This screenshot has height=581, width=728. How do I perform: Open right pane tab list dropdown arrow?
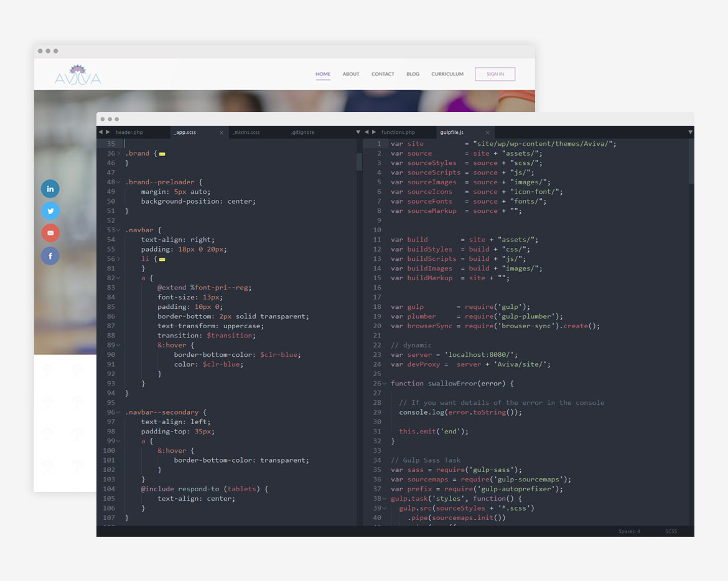(x=690, y=132)
